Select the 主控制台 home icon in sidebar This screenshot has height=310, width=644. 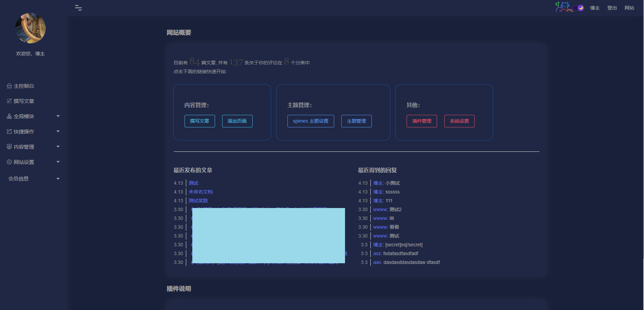[x=9, y=86]
